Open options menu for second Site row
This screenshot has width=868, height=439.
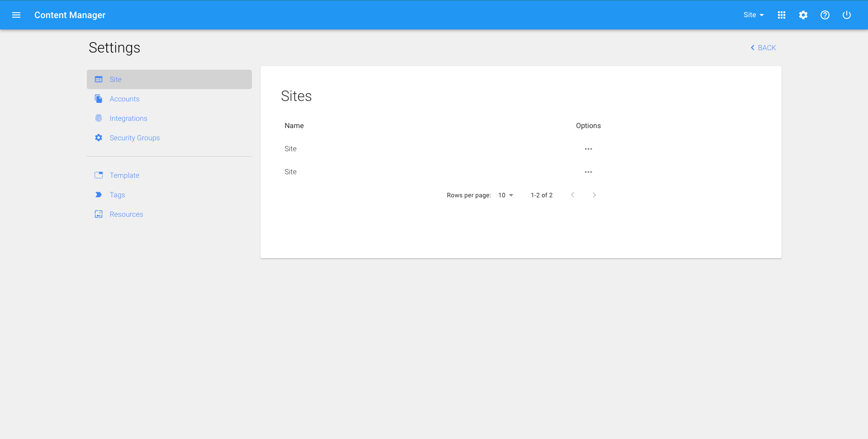[588, 172]
